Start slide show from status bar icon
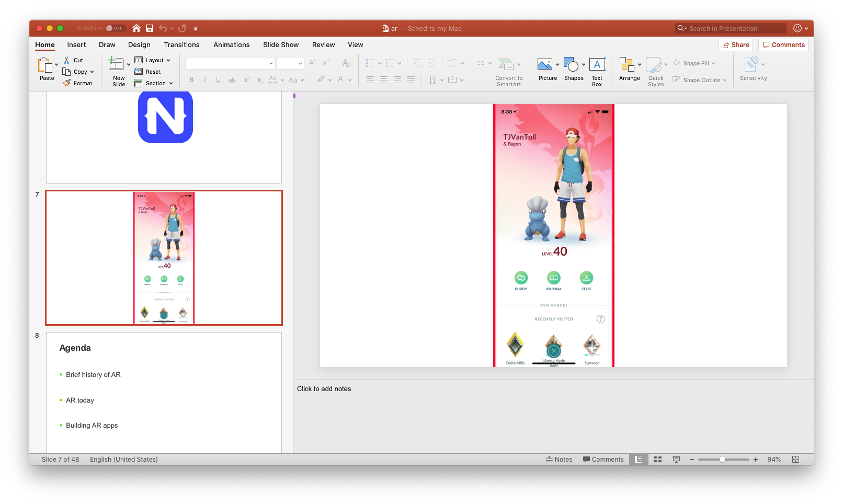This screenshot has height=504, width=843. point(676,459)
